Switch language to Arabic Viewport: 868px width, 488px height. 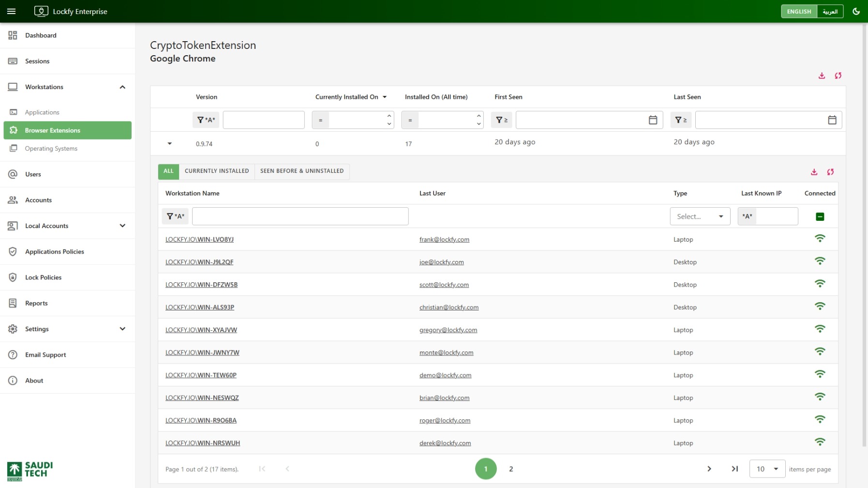(x=830, y=11)
